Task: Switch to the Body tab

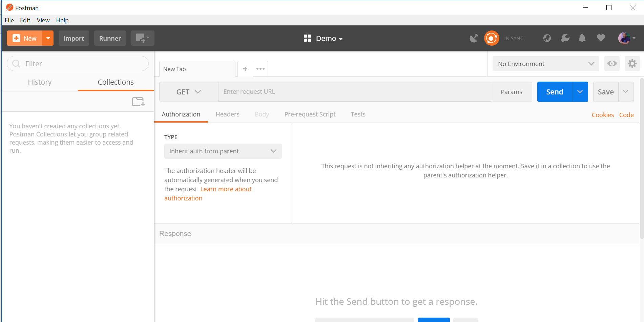Action: [262, 114]
